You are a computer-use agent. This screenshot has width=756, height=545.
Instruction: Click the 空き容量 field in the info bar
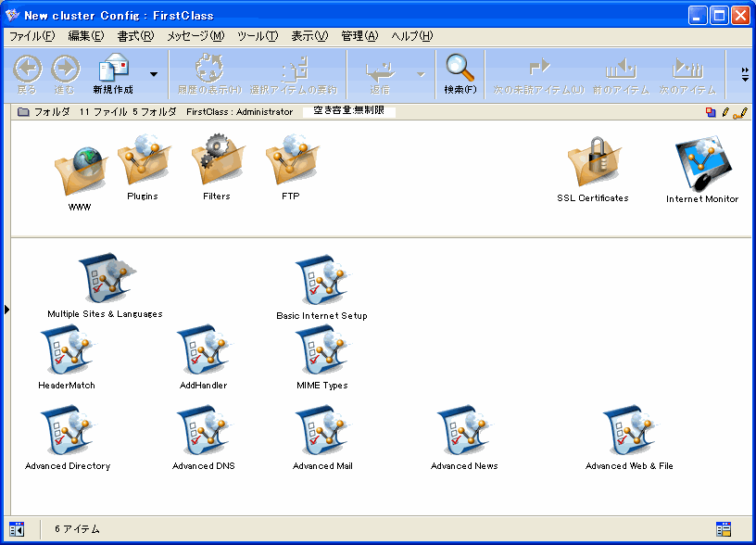pos(348,111)
